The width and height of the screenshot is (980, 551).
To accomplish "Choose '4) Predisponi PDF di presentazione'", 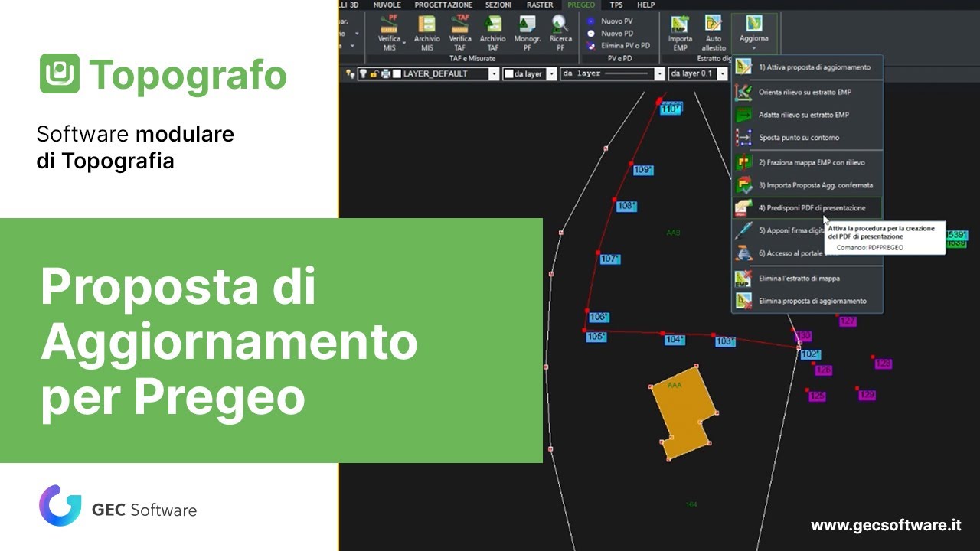I will point(807,207).
